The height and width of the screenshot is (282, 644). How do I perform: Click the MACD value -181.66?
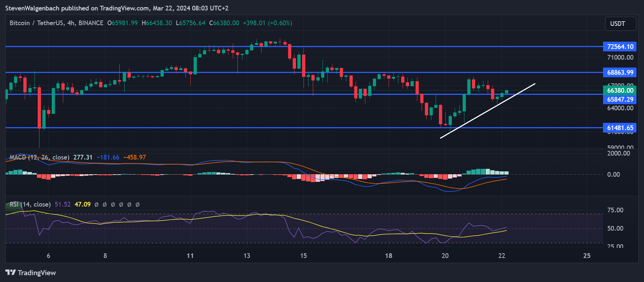coord(108,157)
